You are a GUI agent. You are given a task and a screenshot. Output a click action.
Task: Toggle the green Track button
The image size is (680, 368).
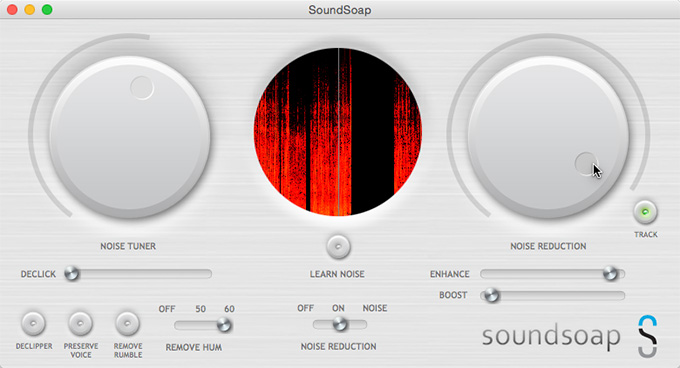tap(645, 212)
